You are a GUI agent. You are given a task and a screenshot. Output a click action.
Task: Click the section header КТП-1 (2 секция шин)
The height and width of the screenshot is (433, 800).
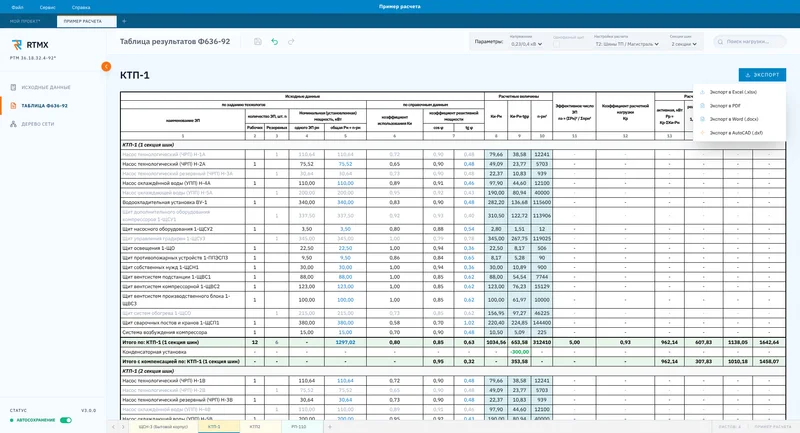[x=148, y=371]
